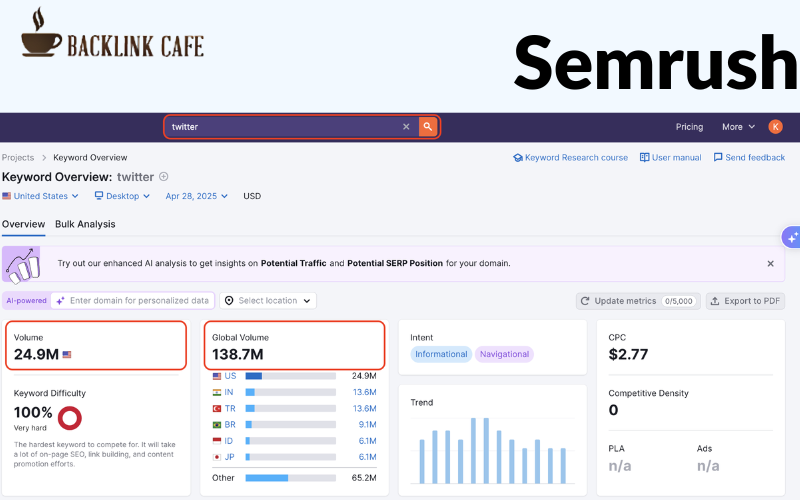The width and height of the screenshot is (800, 500).
Task: Click the 24.9M Volume value
Action: pyautogui.click(x=36, y=354)
